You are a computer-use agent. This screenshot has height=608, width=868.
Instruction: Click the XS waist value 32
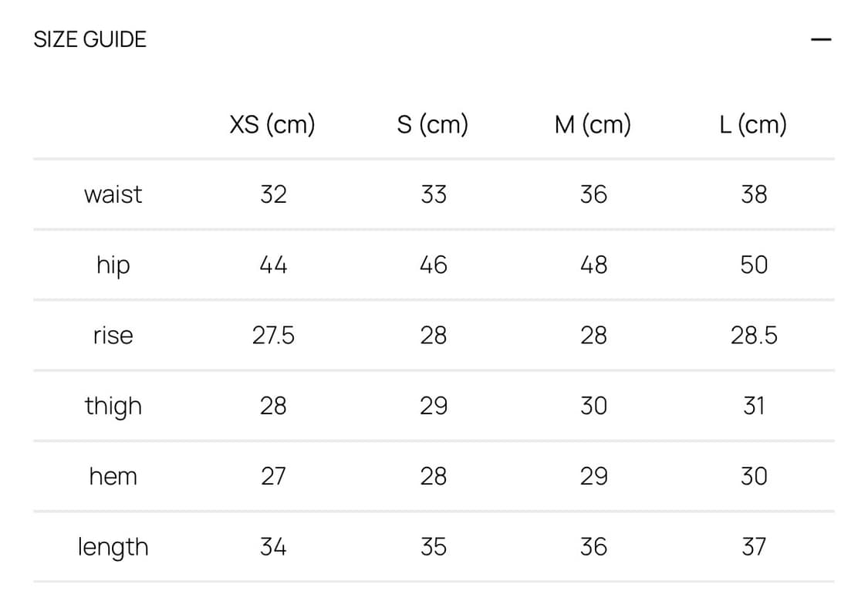(273, 194)
